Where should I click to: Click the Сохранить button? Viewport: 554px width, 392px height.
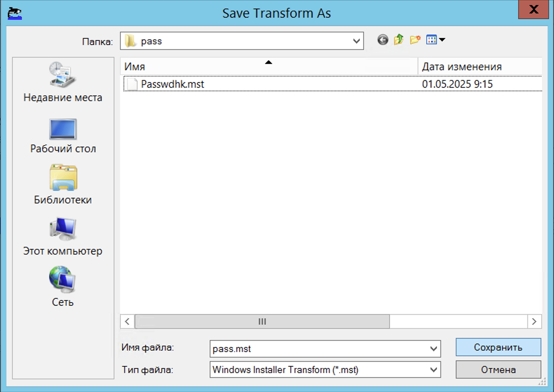[x=498, y=347]
